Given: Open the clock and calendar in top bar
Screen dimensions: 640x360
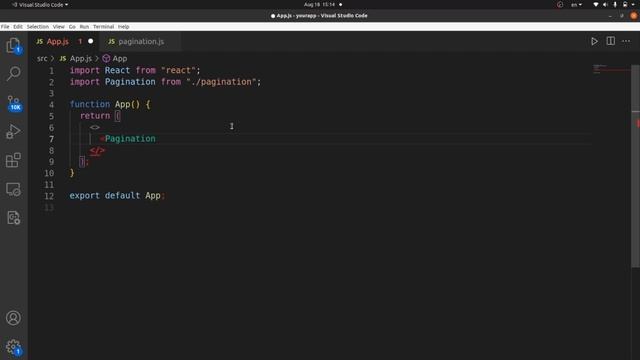Looking at the screenshot, I should (x=319, y=4).
